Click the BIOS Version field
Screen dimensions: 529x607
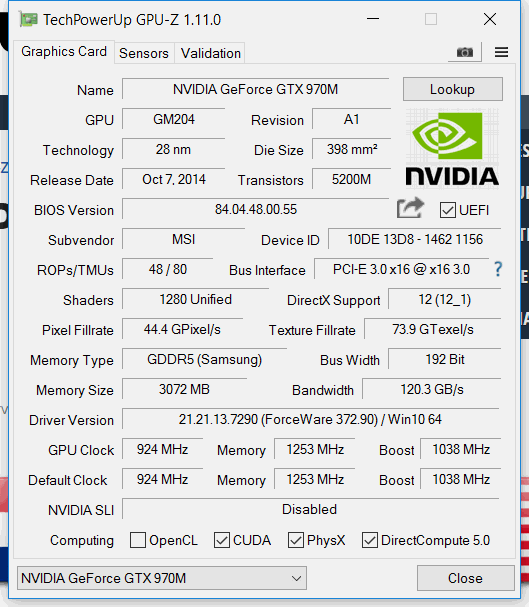pyautogui.click(x=256, y=209)
